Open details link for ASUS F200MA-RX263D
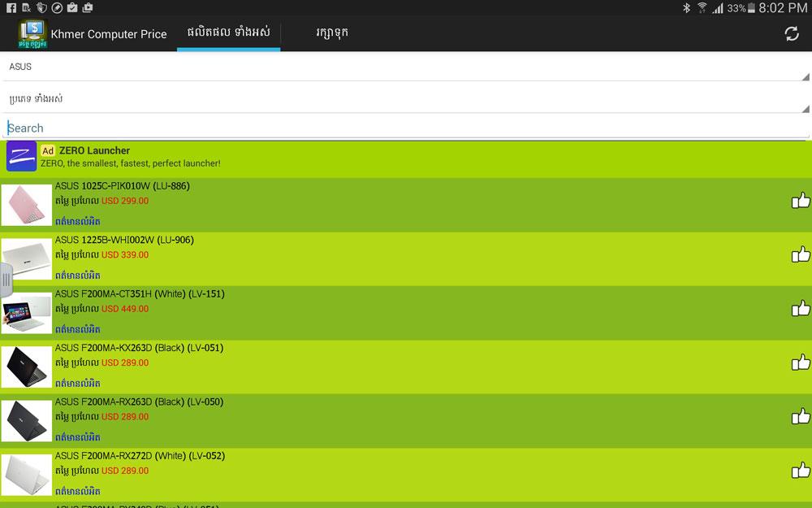The height and width of the screenshot is (508, 812). 78,437
